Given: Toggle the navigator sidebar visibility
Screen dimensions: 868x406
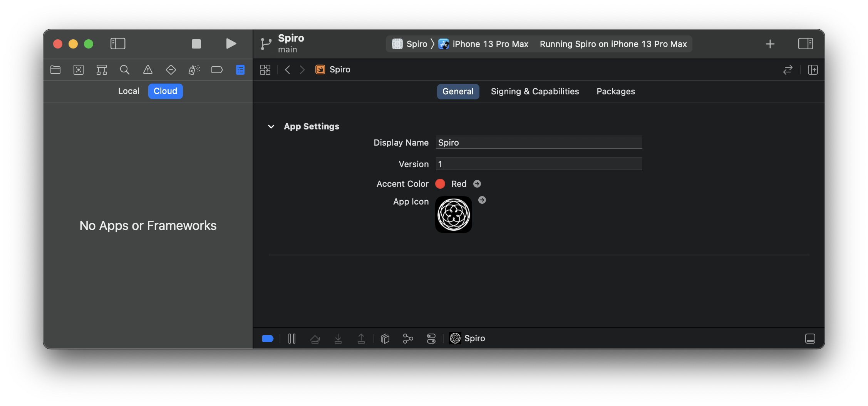Looking at the screenshot, I should coord(118,44).
